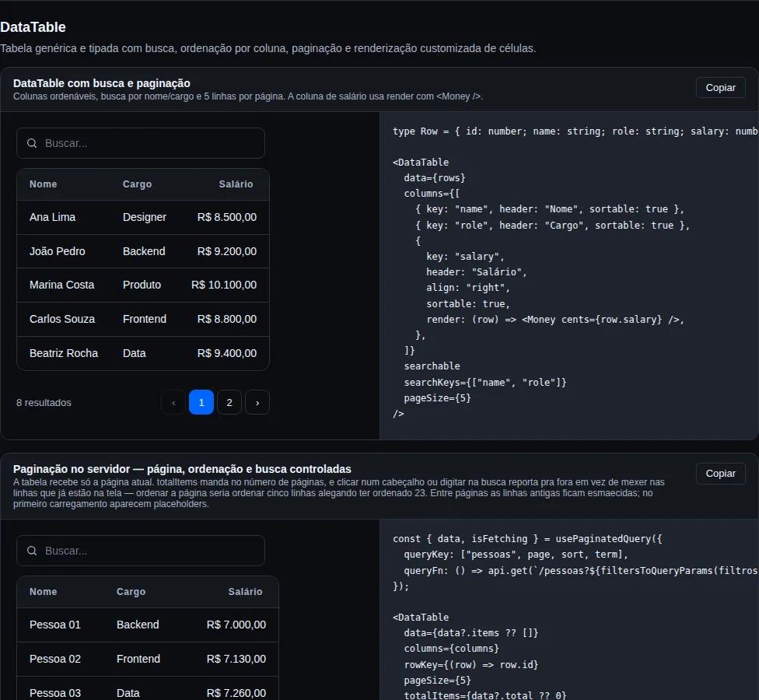Click the Pessoa 01 name cell
Image resolution: width=759 pixels, height=700 pixels.
pos(54,625)
